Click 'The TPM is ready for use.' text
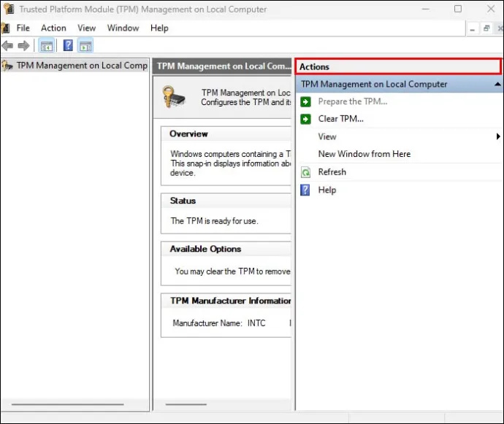The image size is (504, 424). pyautogui.click(x=215, y=221)
